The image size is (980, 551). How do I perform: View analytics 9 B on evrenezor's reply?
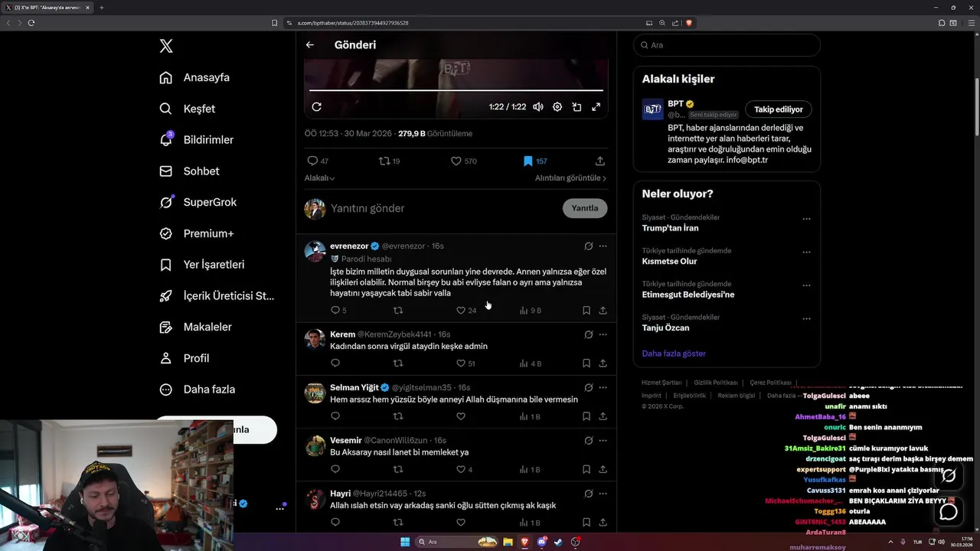(x=531, y=311)
